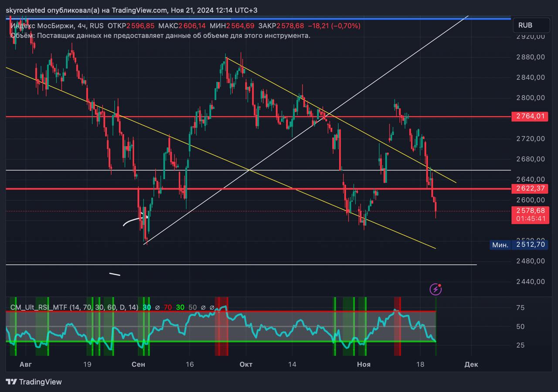Click the gray 50 indicator legend value
This screenshot has width=558, height=392.
click(193, 307)
